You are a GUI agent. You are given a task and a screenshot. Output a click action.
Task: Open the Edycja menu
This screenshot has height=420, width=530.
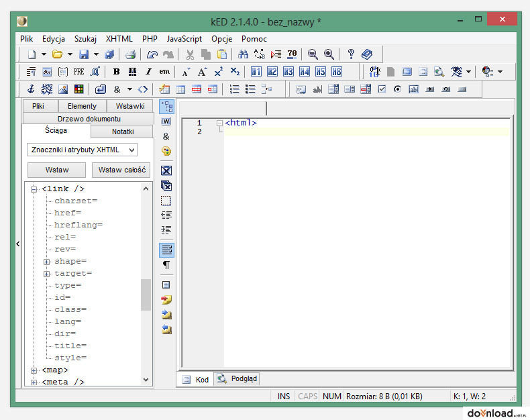pos(54,39)
